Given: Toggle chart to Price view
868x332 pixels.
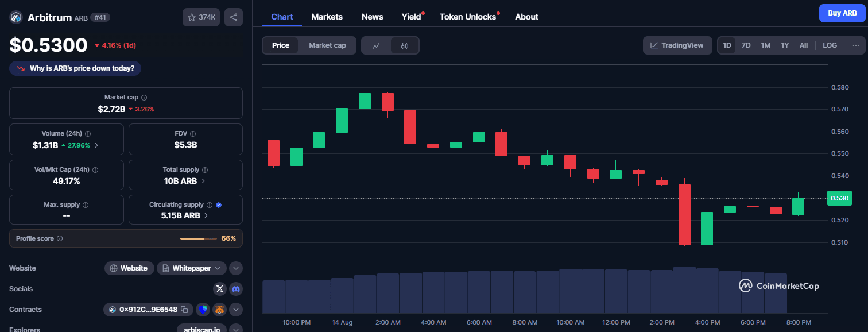Looking at the screenshot, I should [x=281, y=45].
